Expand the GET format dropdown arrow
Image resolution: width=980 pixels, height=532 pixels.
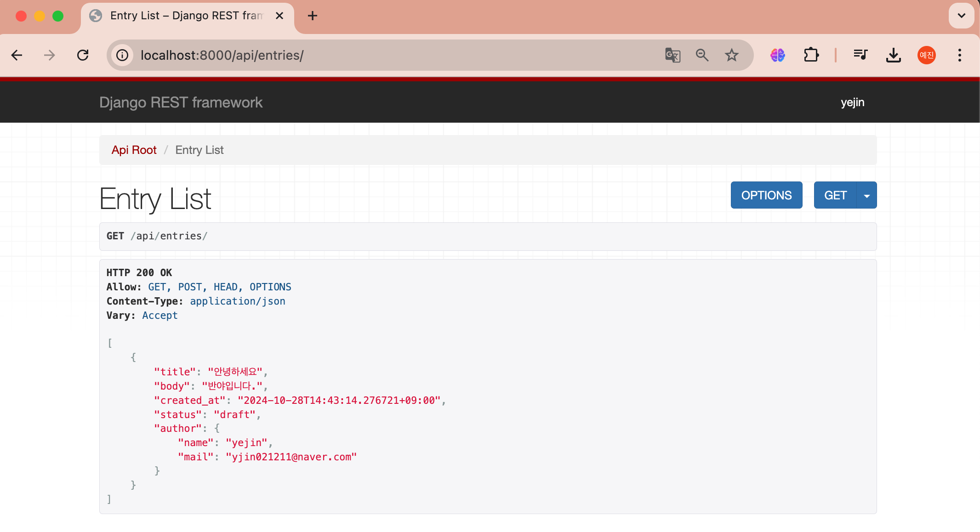click(x=866, y=196)
